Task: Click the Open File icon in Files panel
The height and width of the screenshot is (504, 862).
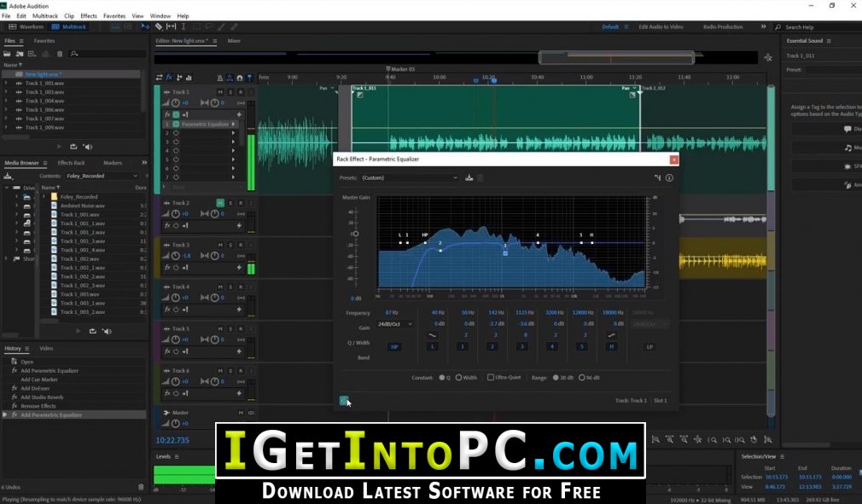Action: 7,54
